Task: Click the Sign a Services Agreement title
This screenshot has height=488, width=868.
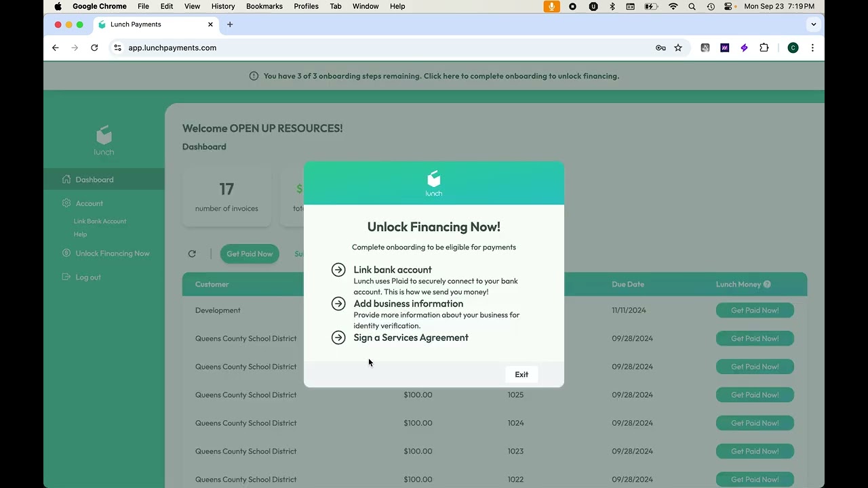Action: (411, 338)
